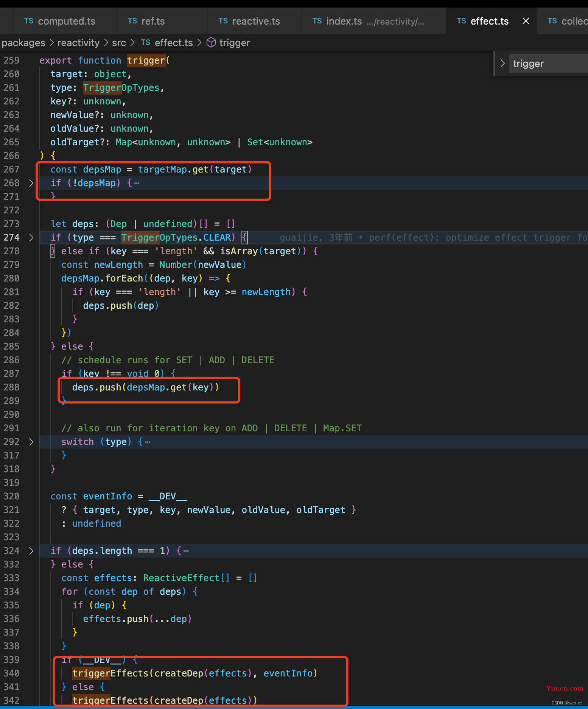Expand folded block at line 324
Screen dimensions: 588x709
pos(31,551)
